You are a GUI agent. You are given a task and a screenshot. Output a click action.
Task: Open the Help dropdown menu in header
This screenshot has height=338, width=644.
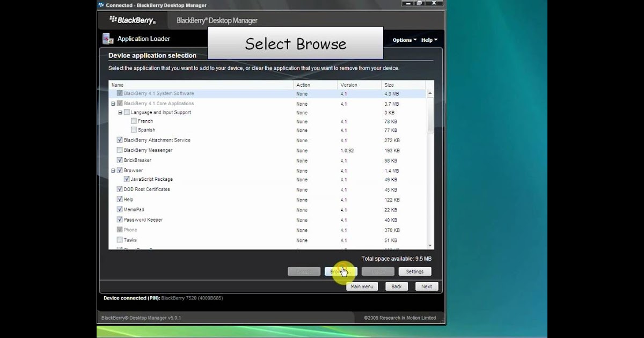pos(429,40)
